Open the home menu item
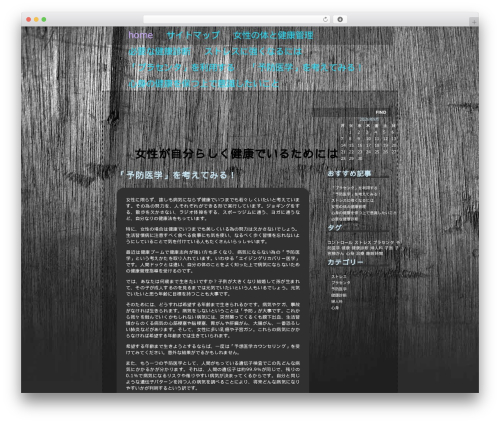This screenshot has height=423, width=500. [x=141, y=35]
